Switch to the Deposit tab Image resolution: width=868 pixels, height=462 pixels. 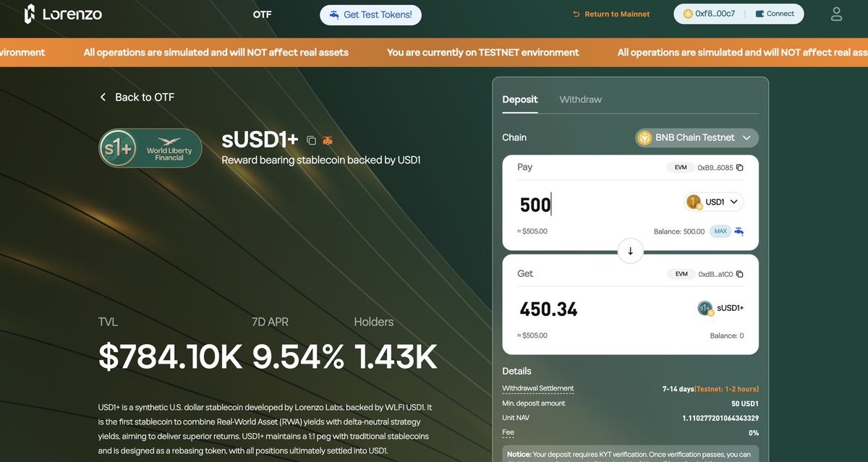(520, 99)
